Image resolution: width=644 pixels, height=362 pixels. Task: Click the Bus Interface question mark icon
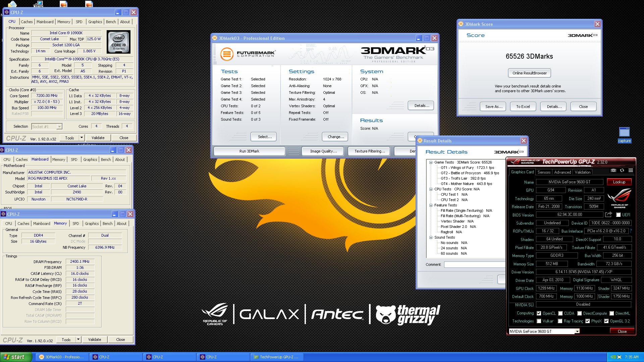pyautogui.click(x=631, y=231)
